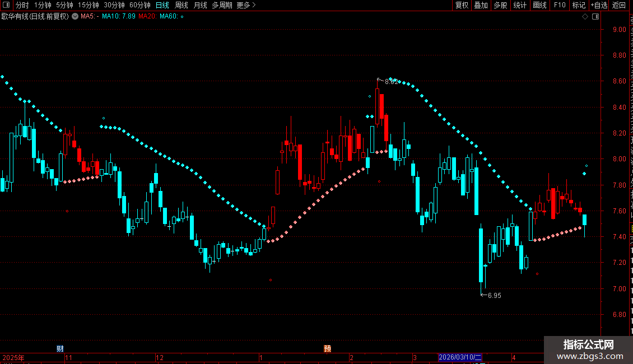Open 多周期 multi-period view
Screen dimensions: 633x364
pos(222,5)
